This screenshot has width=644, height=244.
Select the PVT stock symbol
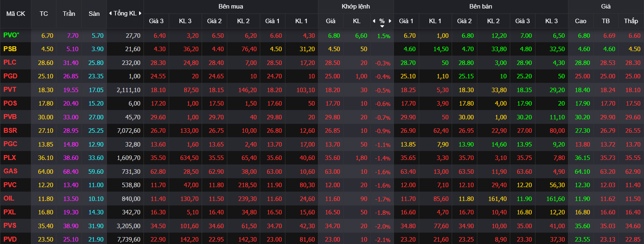click(10, 90)
